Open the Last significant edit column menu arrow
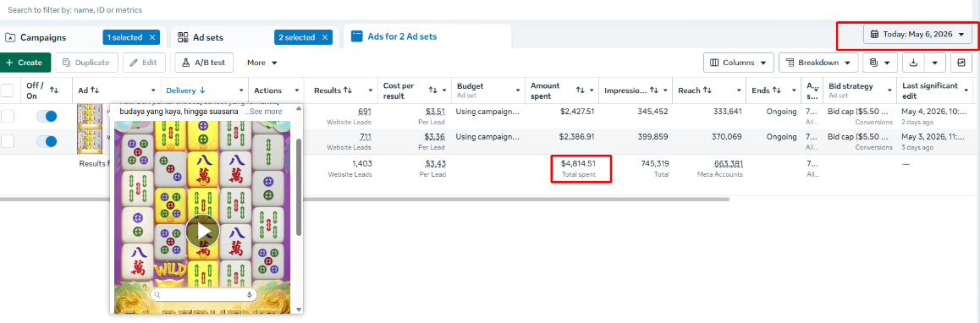Image resolution: width=980 pixels, height=323 pixels. [x=966, y=90]
